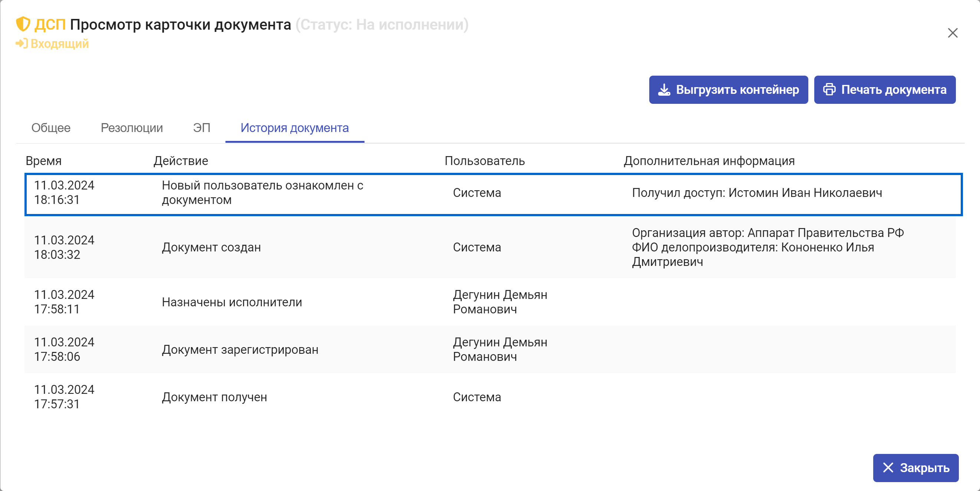This screenshot has height=491, width=980.
Task: Switch to the Общее tab
Action: coord(51,128)
